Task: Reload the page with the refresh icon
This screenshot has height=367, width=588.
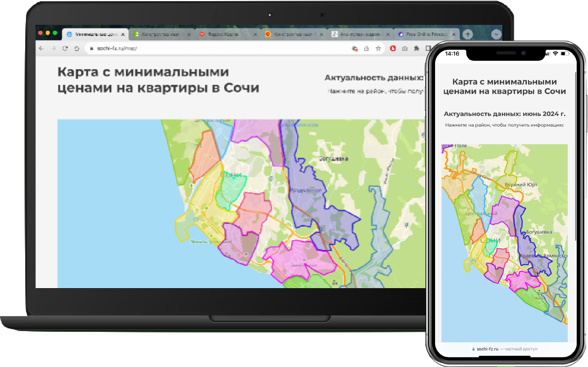Action: (x=65, y=48)
